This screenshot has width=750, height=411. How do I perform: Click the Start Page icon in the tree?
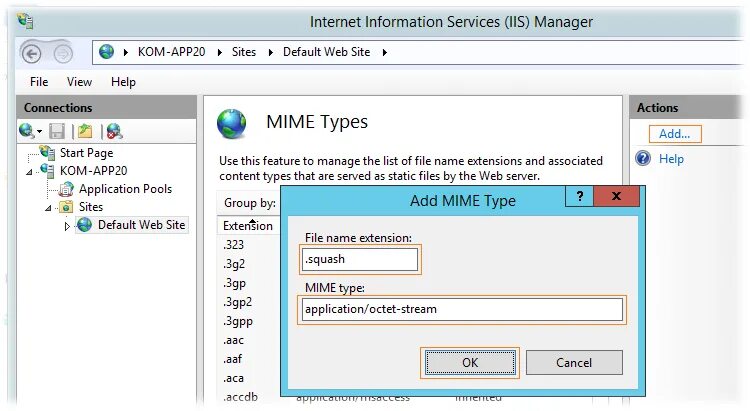[x=47, y=153]
